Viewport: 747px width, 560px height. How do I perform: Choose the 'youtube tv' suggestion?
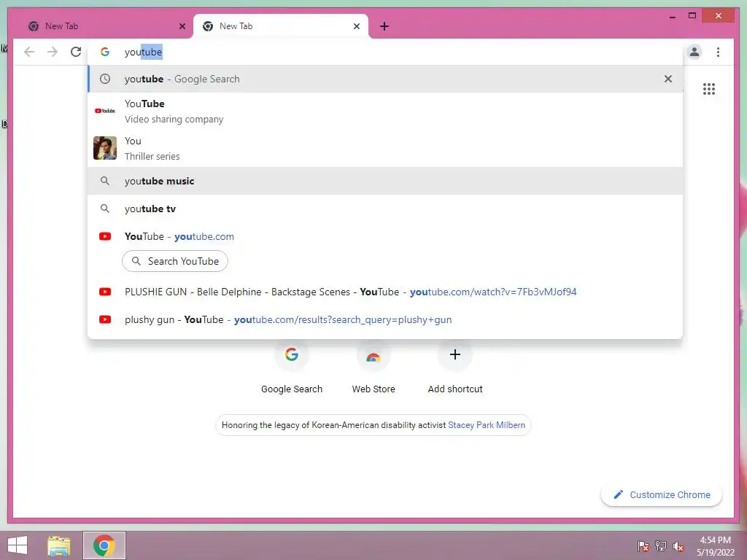point(385,209)
